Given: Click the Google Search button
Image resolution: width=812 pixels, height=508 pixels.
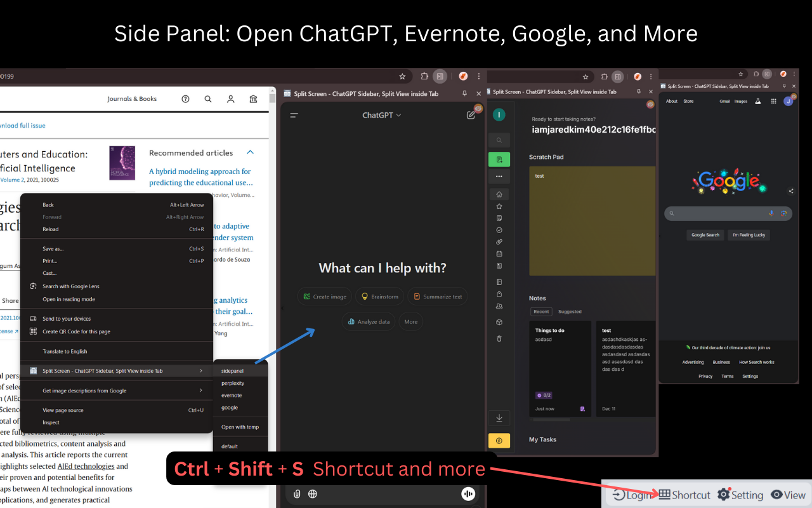Looking at the screenshot, I should pyautogui.click(x=705, y=235).
